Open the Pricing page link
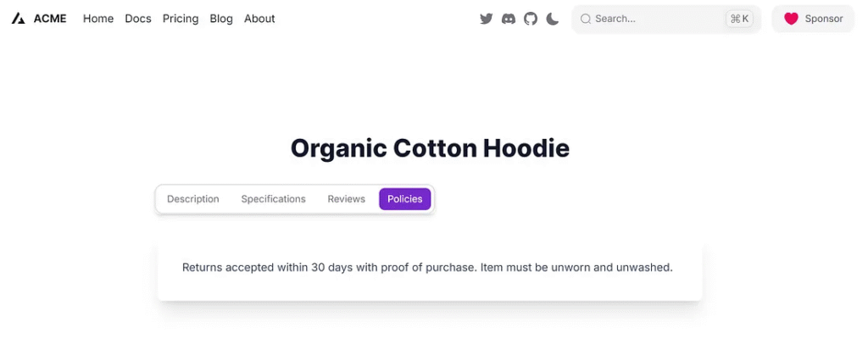 tap(181, 19)
